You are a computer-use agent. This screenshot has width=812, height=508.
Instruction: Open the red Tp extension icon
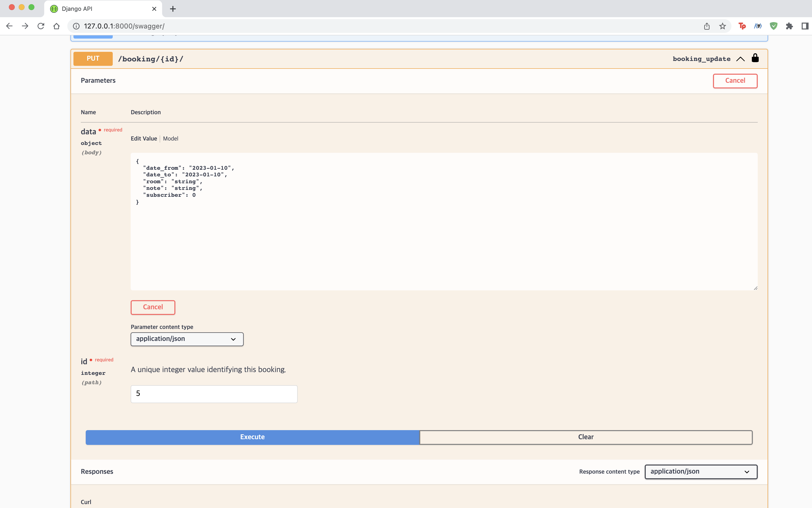pos(742,26)
